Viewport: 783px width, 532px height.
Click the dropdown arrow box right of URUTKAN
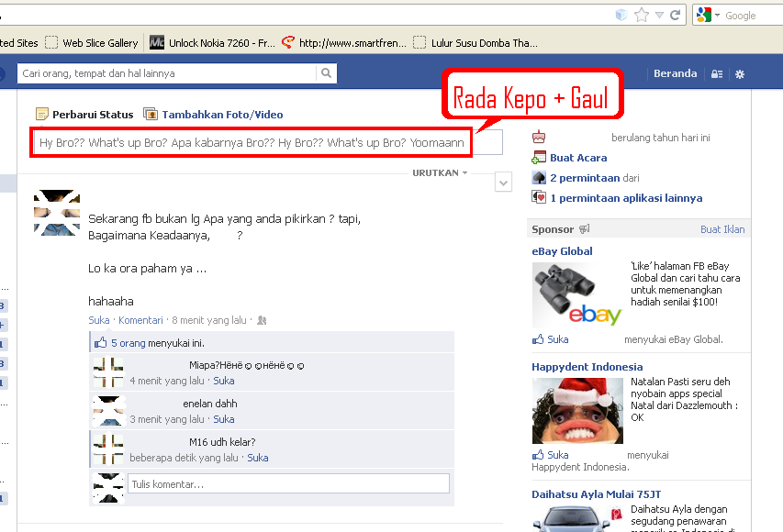(x=503, y=182)
